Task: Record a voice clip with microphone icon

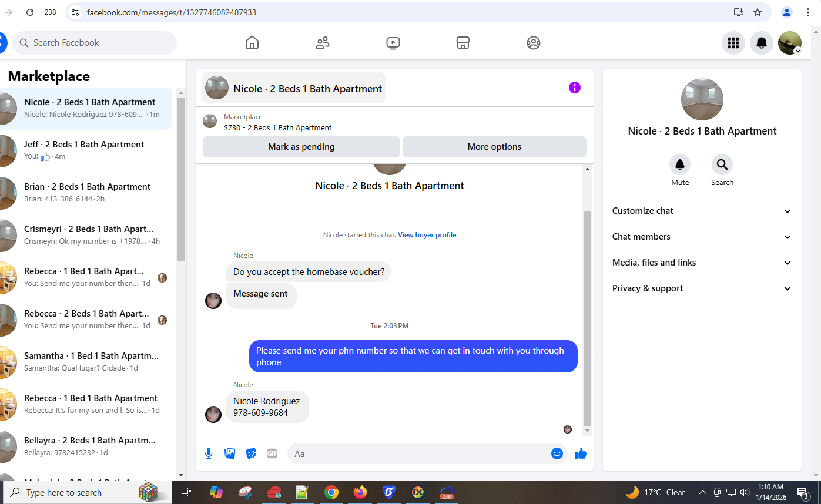Action: click(209, 453)
